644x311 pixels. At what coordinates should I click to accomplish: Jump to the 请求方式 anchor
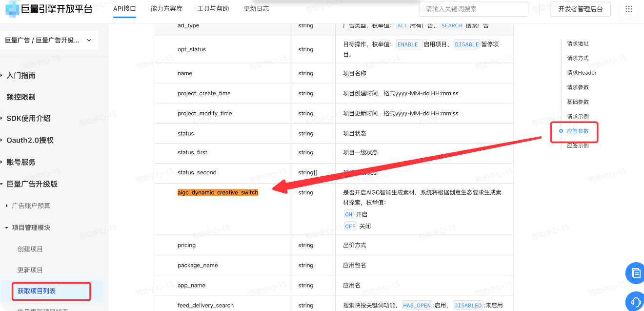pos(578,58)
